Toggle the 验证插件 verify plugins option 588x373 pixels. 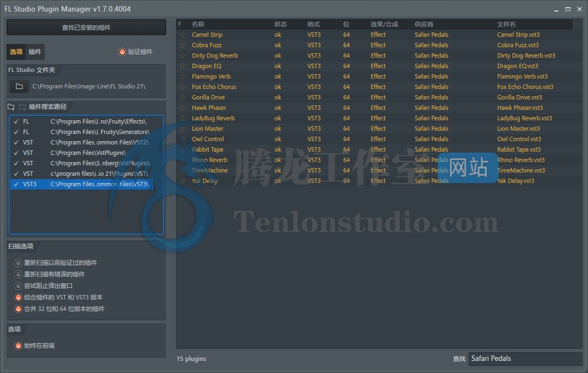coord(122,52)
